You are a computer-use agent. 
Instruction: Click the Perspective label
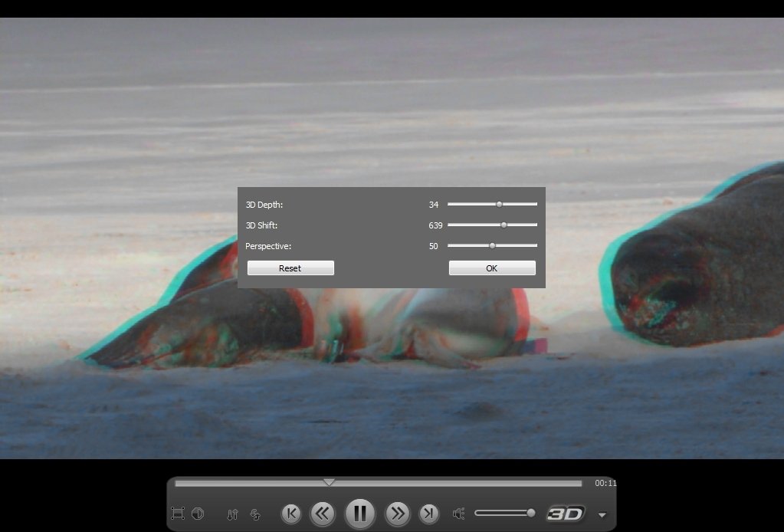tap(268, 246)
